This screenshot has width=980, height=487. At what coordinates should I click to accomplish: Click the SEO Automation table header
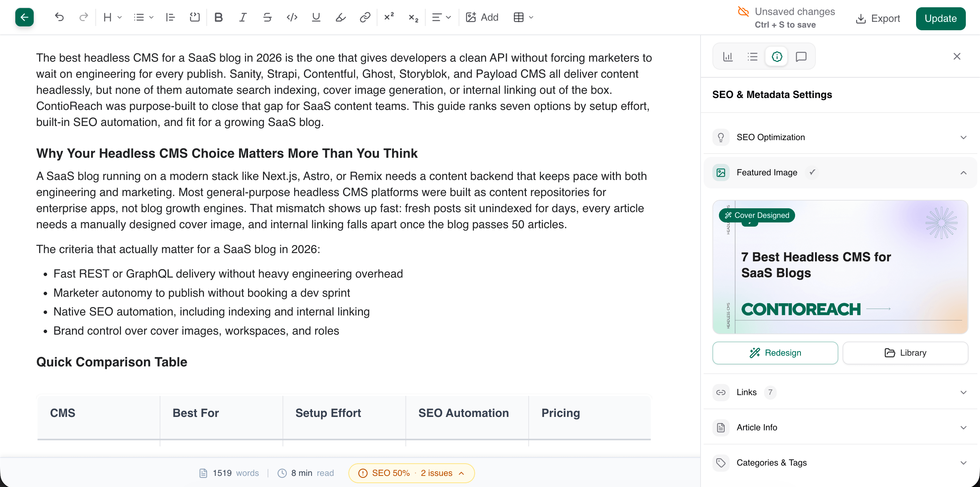467,417
